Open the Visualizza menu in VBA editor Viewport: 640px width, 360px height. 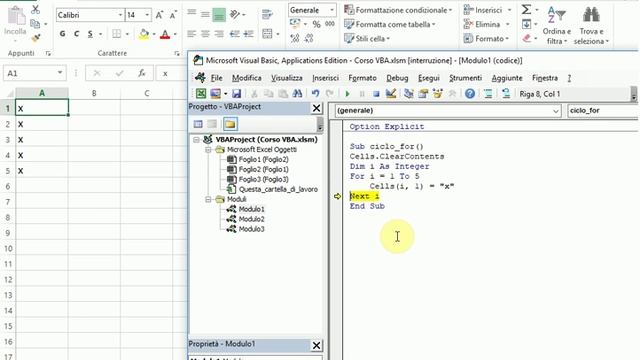pos(287,78)
